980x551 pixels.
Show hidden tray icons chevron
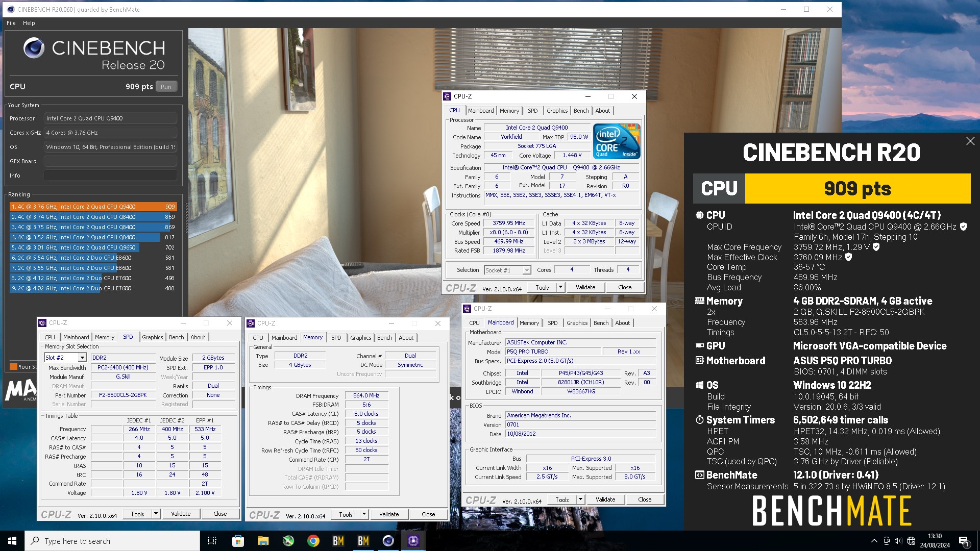[x=874, y=541]
